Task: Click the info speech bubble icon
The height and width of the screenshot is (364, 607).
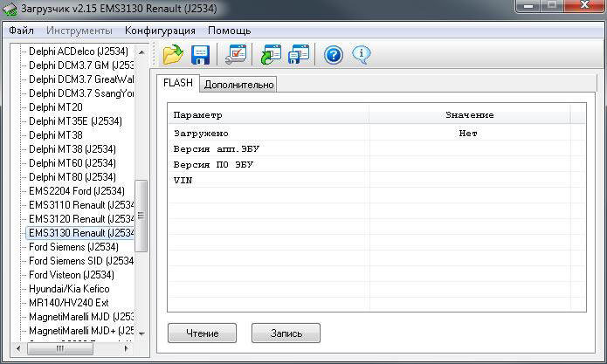Action: coord(362,55)
